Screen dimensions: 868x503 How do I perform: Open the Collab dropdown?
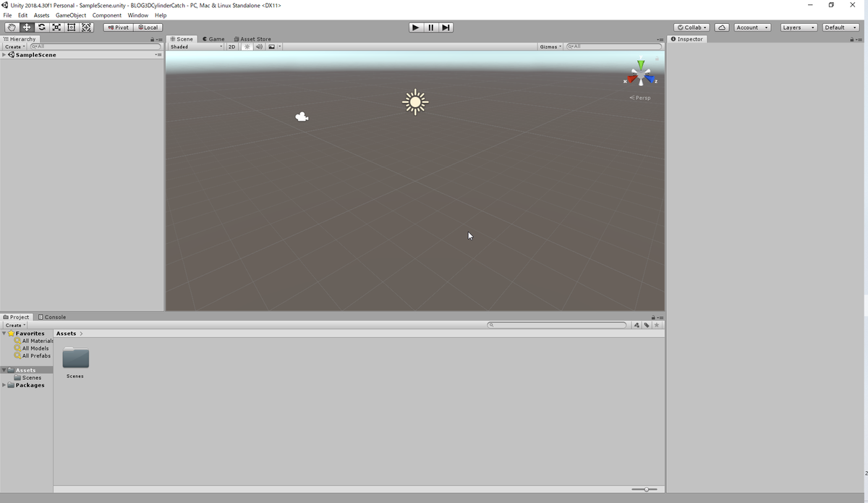coord(692,28)
